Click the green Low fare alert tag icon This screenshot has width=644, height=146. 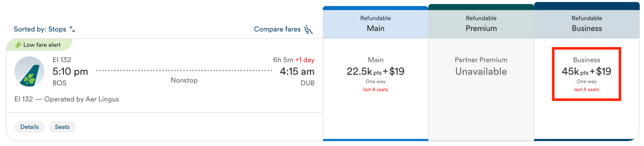18,45
